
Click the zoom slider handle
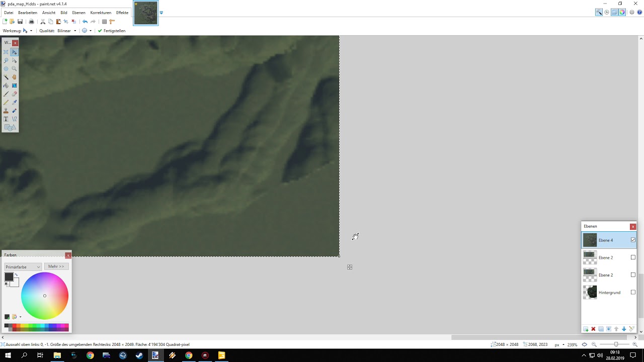click(616, 344)
